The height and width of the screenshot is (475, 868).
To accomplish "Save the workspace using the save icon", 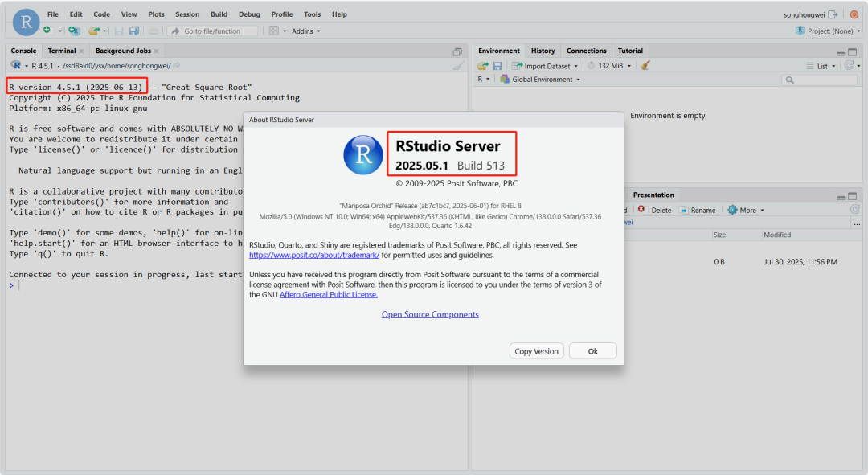I will (497, 65).
